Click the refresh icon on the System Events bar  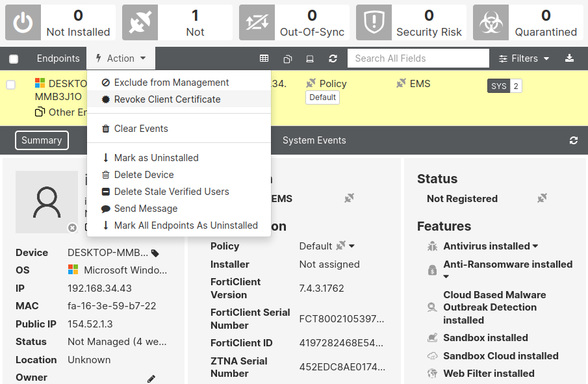pyautogui.click(x=574, y=140)
